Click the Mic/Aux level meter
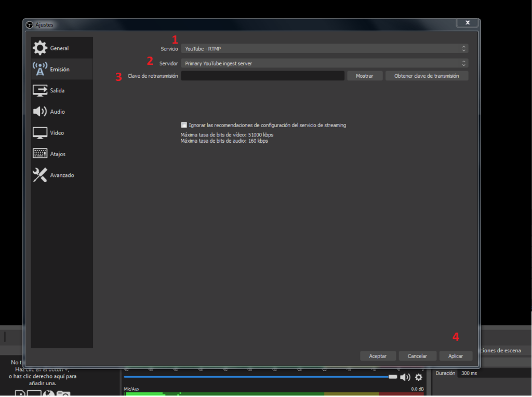The image size is (532, 397). 274,394
